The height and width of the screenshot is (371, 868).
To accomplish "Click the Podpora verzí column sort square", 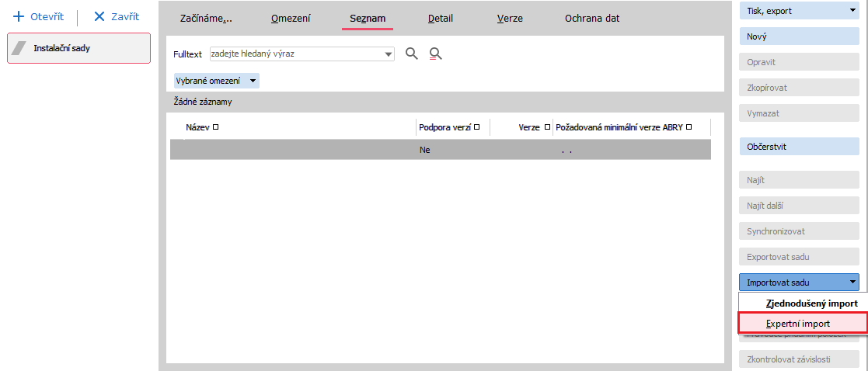I will 476,127.
